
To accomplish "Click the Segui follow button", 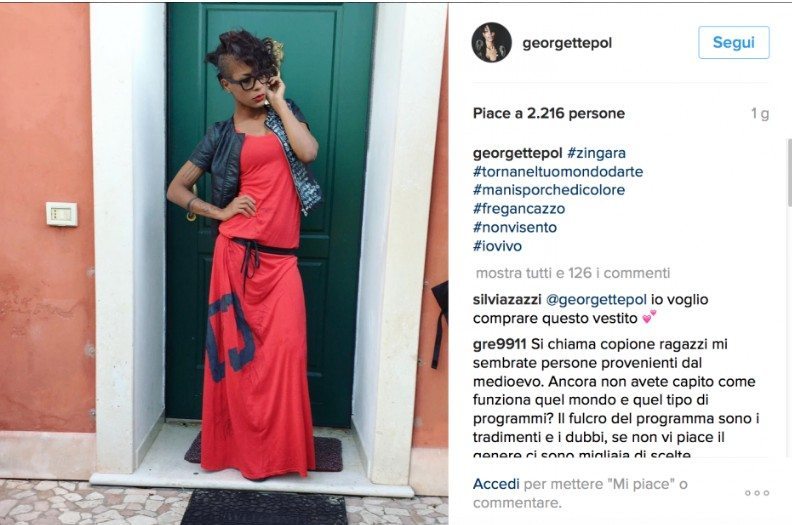I will 733,42.
